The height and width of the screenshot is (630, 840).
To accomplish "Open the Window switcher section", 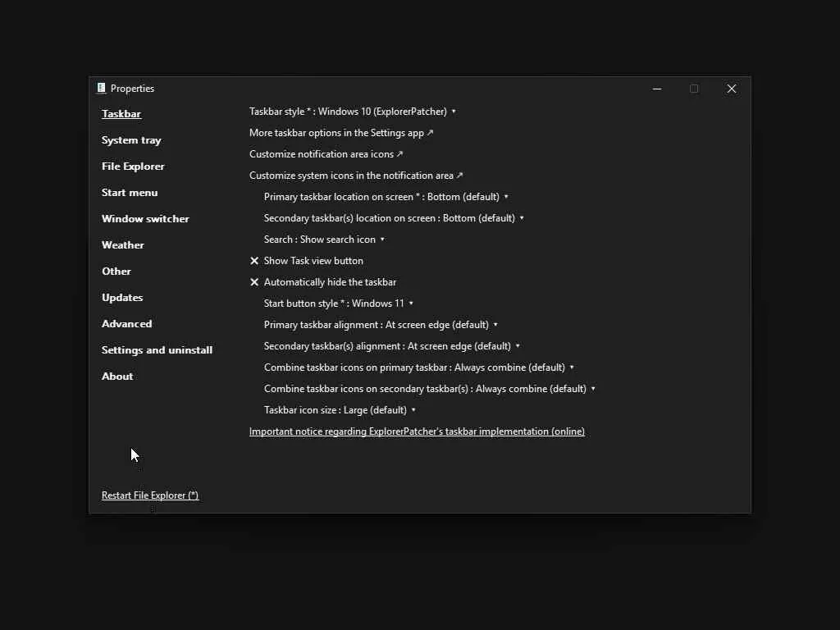I will click(x=145, y=218).
